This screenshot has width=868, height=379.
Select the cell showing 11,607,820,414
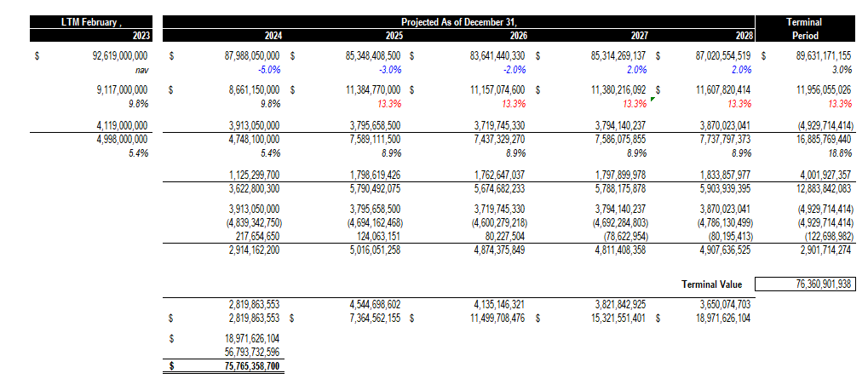(723, 89)
